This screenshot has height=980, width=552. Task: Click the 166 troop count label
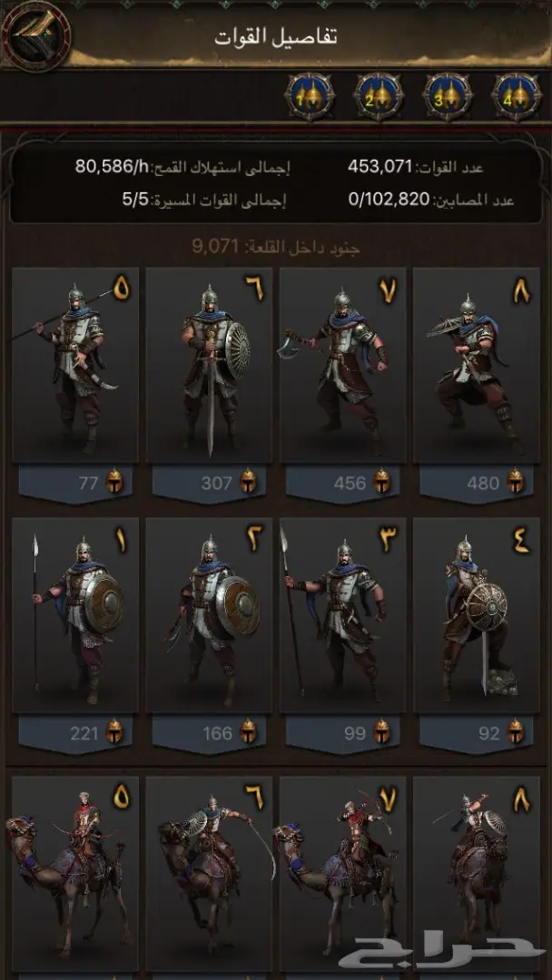pos(218,732)
